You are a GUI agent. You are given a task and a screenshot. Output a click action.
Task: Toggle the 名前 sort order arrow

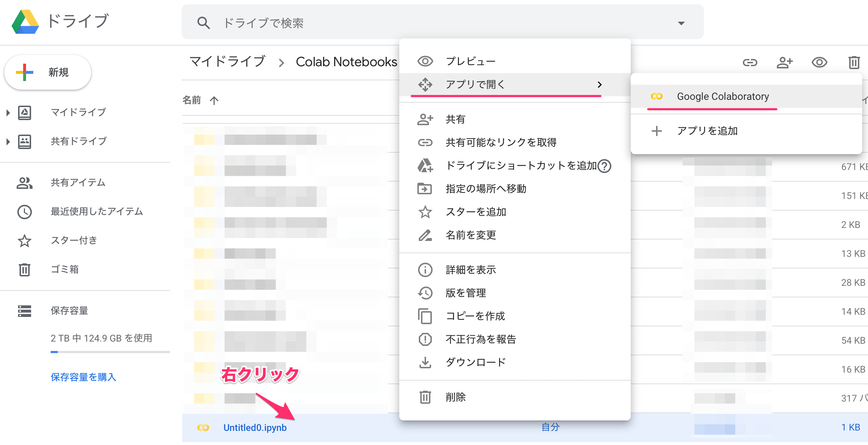(x=214, y=100)
